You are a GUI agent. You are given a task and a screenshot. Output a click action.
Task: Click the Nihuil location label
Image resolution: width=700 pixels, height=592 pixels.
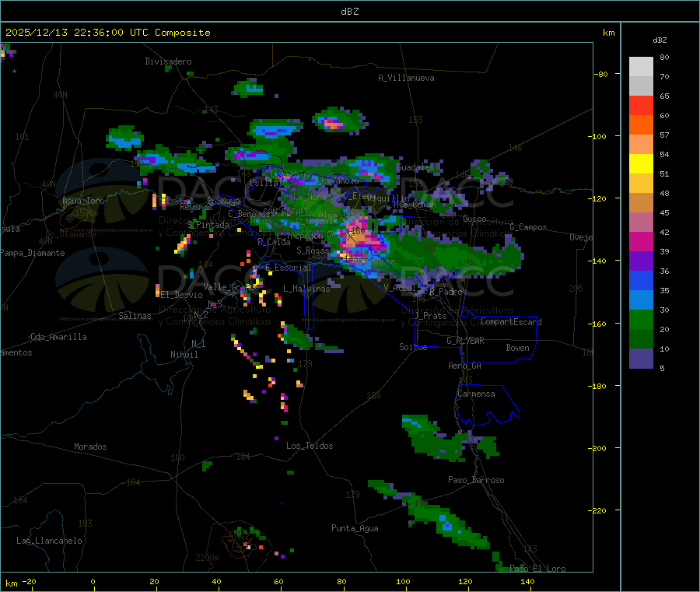pos(184,355)
